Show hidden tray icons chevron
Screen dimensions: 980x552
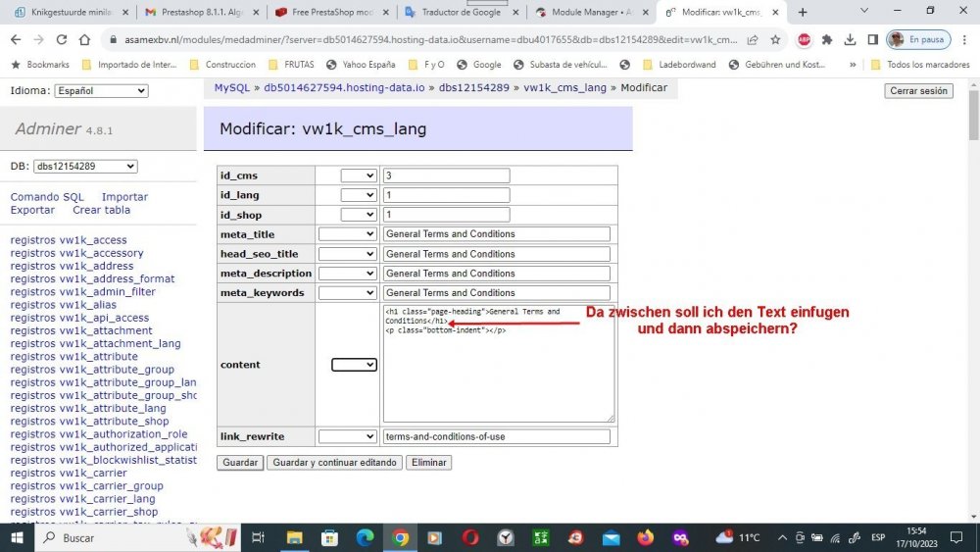click(x=782, y=537)
